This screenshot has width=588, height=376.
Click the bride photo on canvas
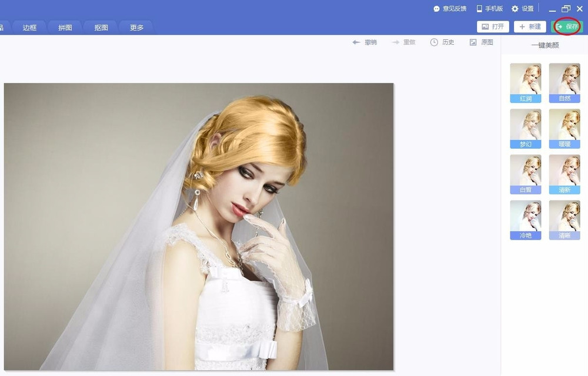(x=199, y=227)
